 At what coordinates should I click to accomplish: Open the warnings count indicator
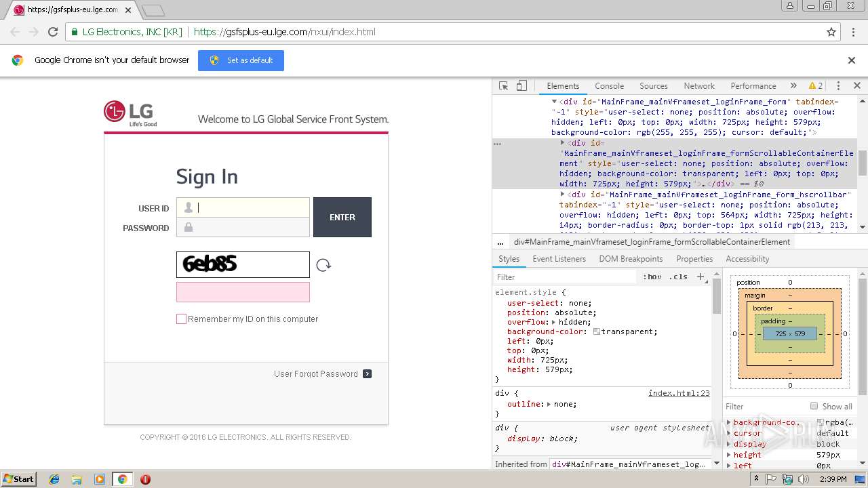pyautogui.click(x=816, y=86)
